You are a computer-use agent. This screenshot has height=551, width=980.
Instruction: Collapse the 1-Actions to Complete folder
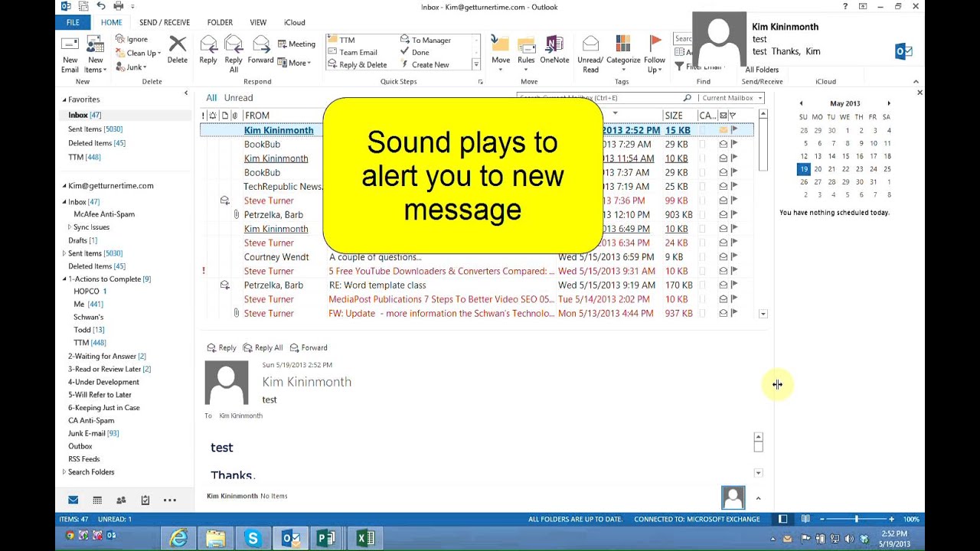tap(64, 279)
